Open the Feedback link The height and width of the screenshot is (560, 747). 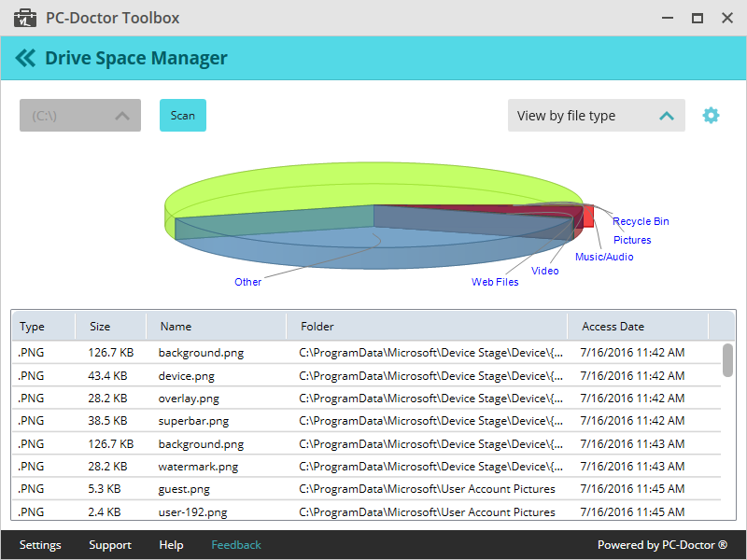point(235,544)
